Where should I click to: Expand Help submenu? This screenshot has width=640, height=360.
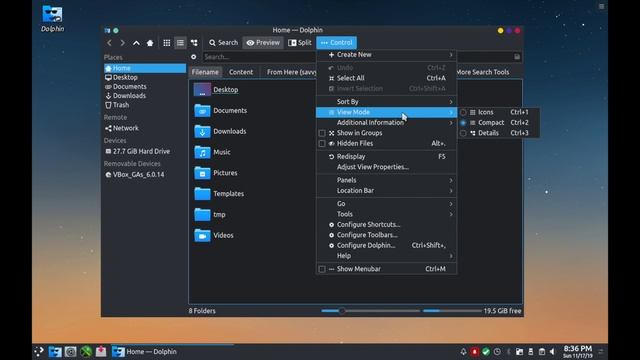(386, 256)
